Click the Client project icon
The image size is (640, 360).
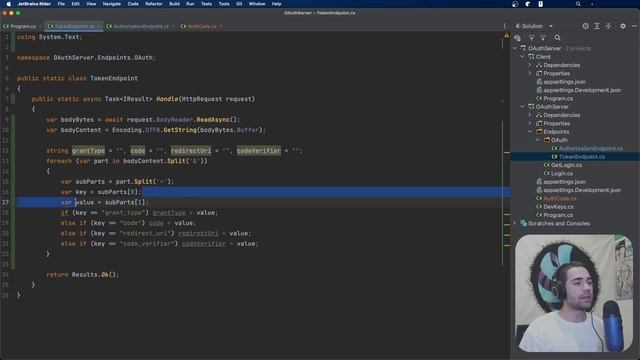click(x=531, y=57)
